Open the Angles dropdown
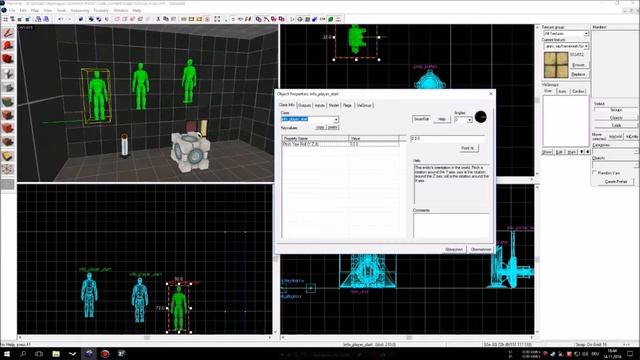Screen dimensions: 640x360 point(470,120)
